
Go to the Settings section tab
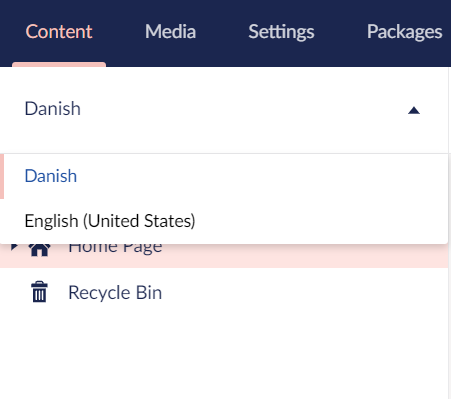point(281,32)
